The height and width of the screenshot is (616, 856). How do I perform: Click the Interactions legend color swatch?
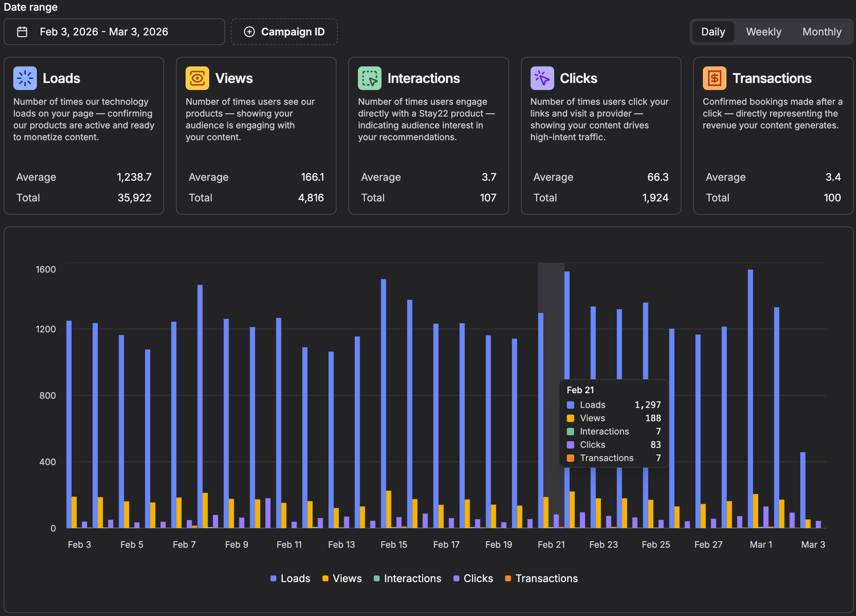[376, 578]
